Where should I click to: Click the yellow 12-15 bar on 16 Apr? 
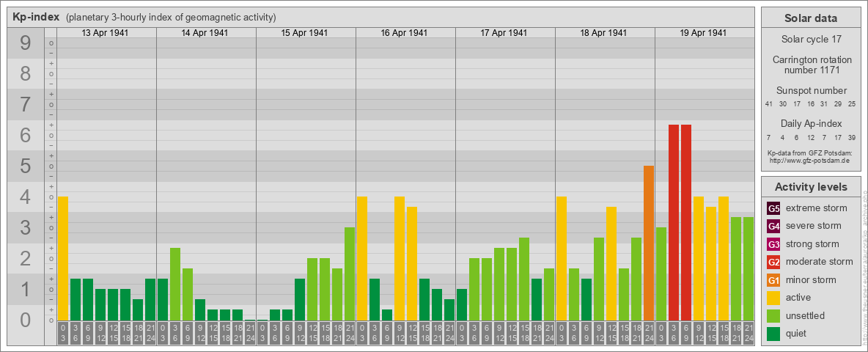pos(412,263)
